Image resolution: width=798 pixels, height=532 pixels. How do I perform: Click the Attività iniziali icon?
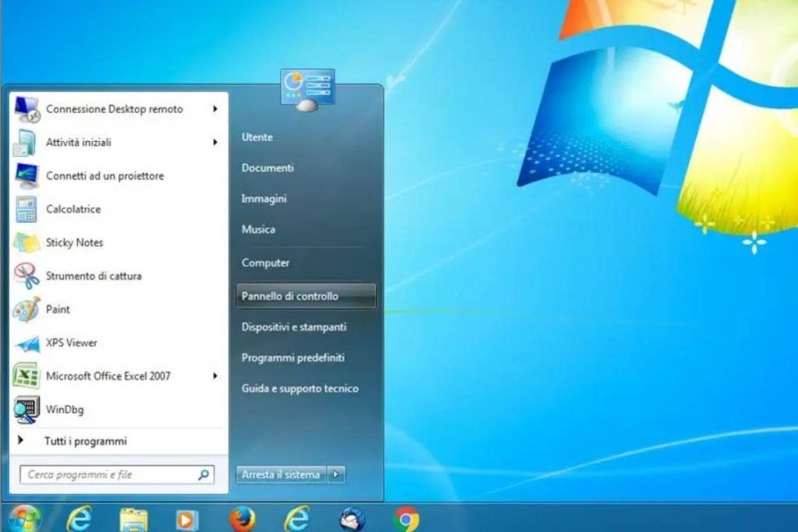pyautogui.click(x=26, y=143)
